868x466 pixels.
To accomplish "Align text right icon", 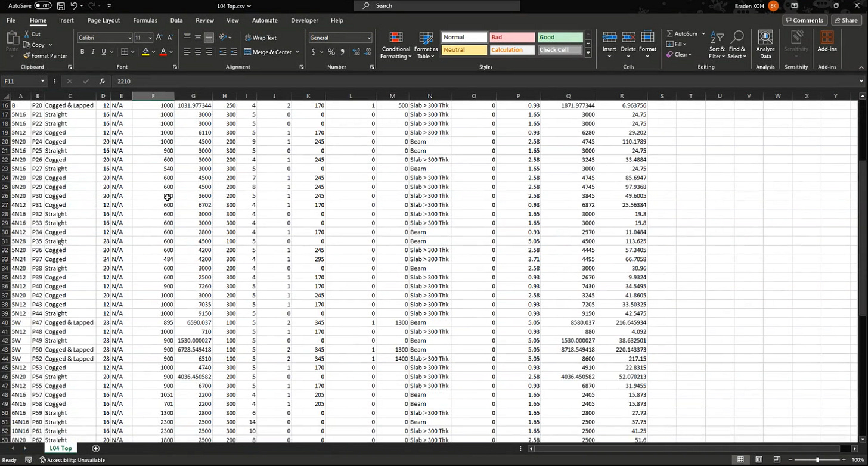I will [x=209, y=52].
